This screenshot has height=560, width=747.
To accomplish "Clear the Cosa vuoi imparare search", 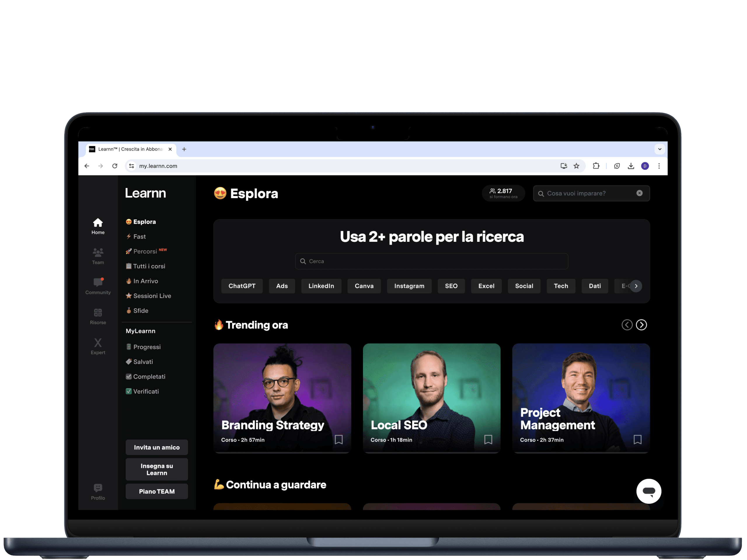I will [x=639, y=193].
